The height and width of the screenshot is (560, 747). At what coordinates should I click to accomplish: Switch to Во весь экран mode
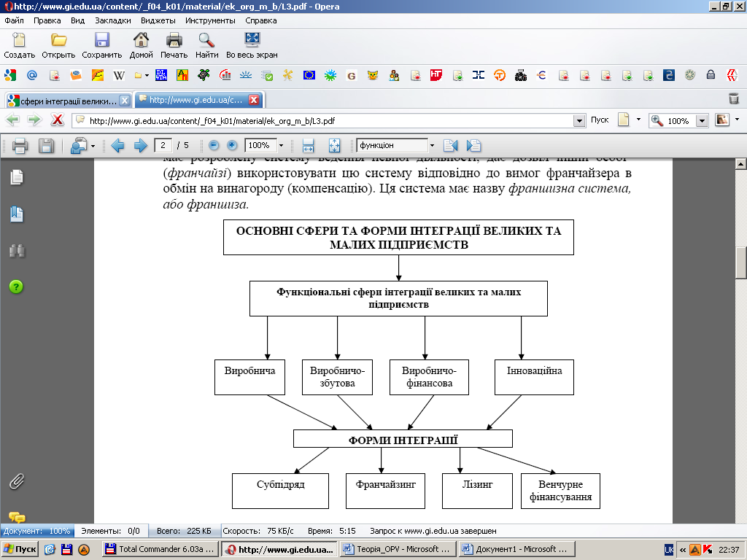click(x=252, y=40)
